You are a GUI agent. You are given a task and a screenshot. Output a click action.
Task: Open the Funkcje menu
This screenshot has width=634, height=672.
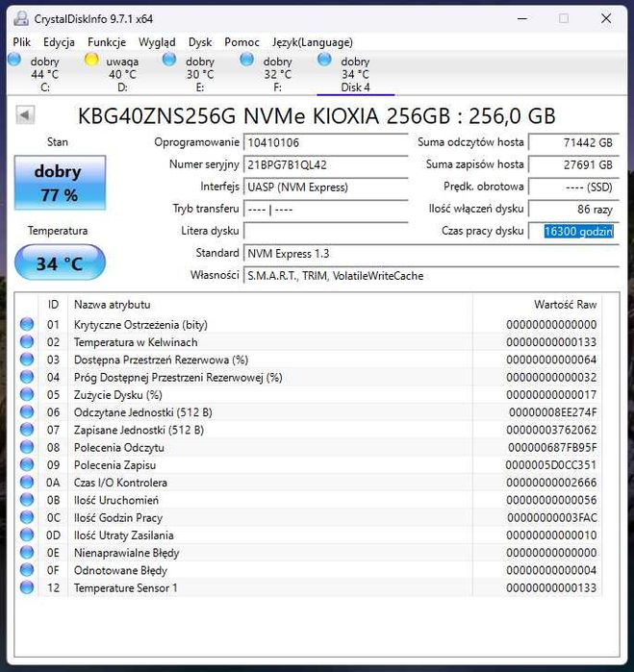[x=107, y=42]
